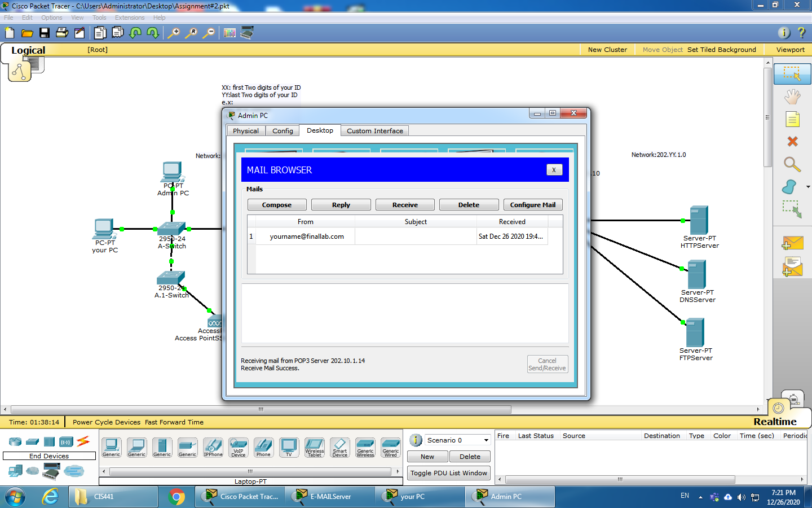
Task: Activate the red X Delete tool
Action: pos(792,141)
